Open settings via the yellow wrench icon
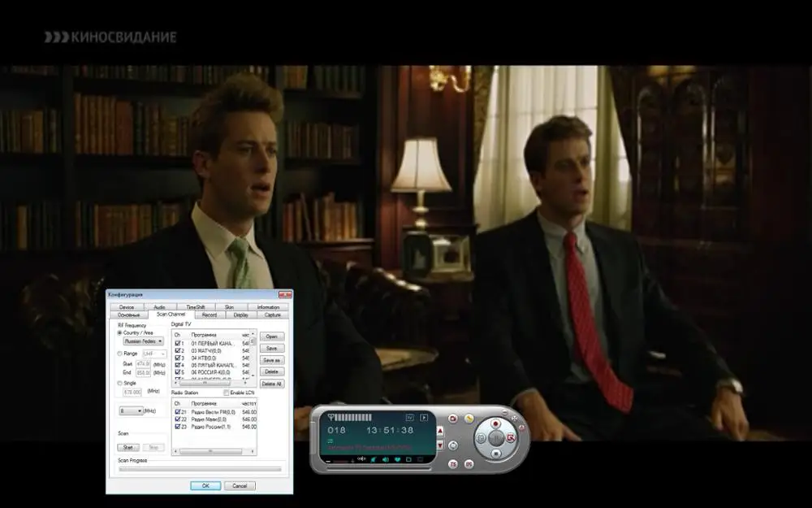 point(469,419)
